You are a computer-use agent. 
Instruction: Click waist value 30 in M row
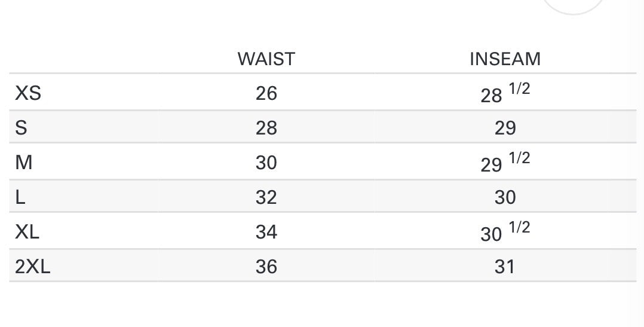266,162
